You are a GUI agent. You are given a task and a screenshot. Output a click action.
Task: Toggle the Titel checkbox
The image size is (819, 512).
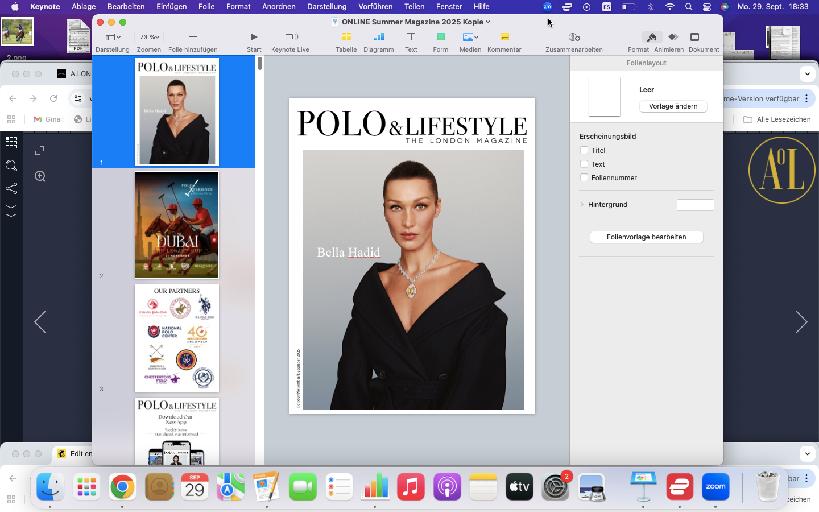click(584, 150)
